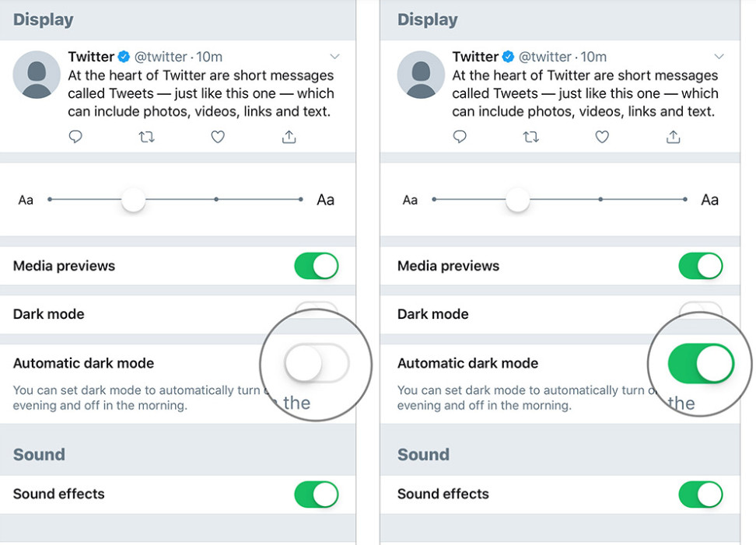This screenshot has width=756, height=545.
Task: Disable Automatic dark mode in right panel
Action: click(701, 364)
